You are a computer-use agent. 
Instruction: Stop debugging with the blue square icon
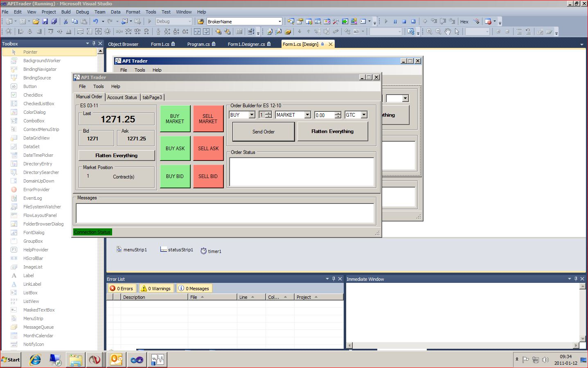404,21
